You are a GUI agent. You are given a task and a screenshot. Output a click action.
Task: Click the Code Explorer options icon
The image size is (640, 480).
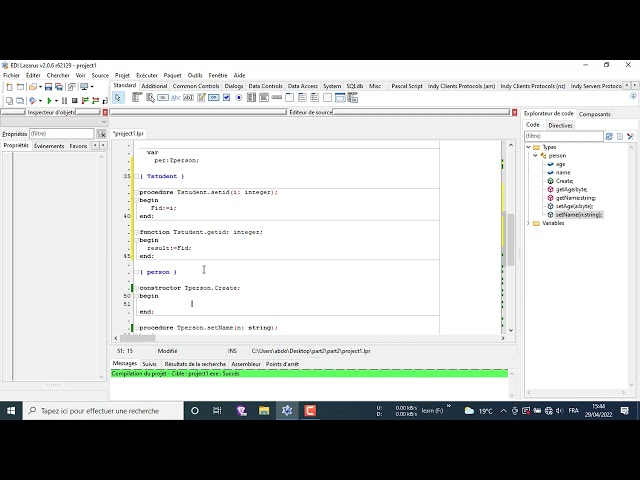(x=631, y=136)
